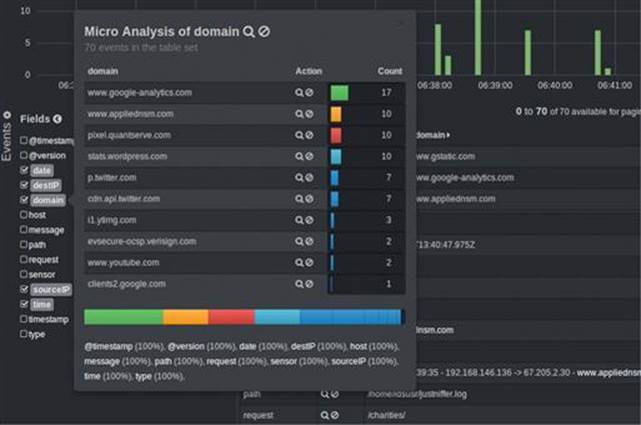Screen dimensions: 641x425
Task: Click magnifier icon in the path detail row
Action: point(325,394)
